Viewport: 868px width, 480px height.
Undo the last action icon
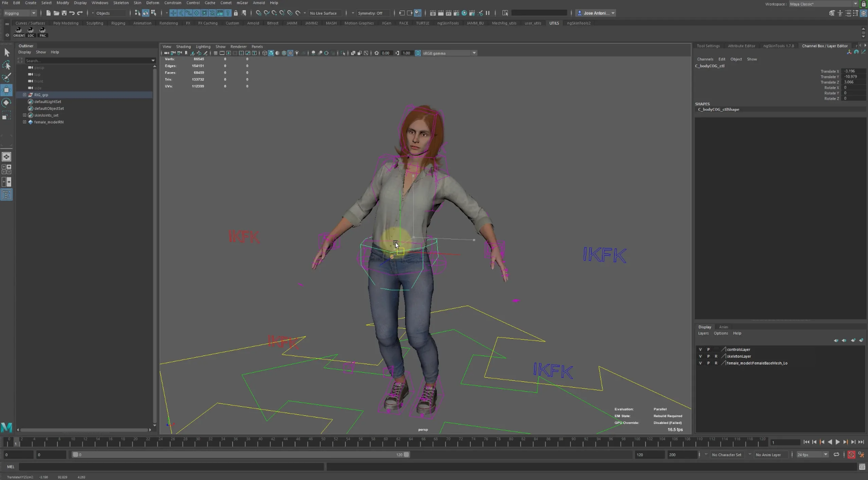[72, 13]
